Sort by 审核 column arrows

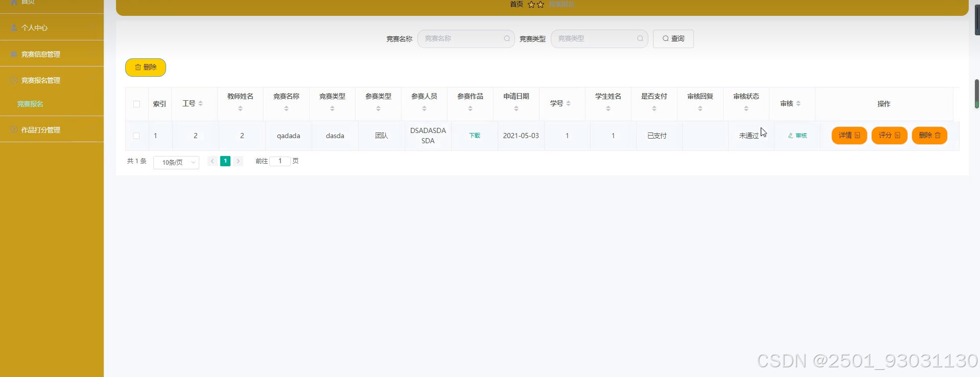point(798,103)
